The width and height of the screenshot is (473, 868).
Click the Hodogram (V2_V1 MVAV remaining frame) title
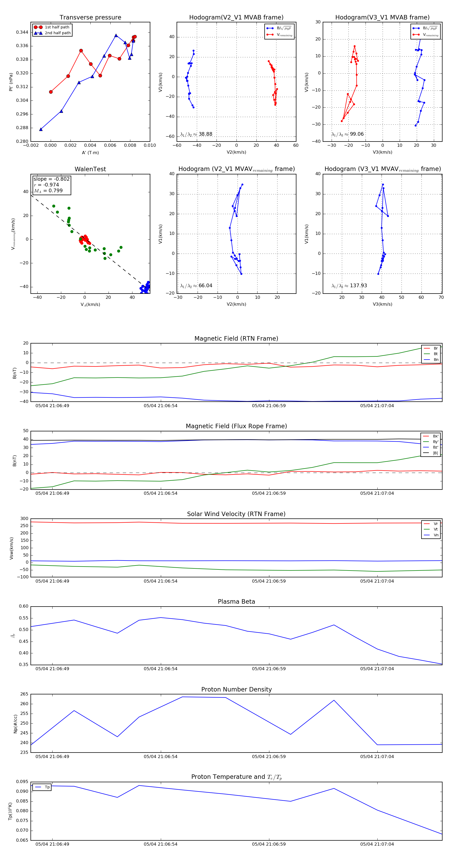tap(236, 169)
